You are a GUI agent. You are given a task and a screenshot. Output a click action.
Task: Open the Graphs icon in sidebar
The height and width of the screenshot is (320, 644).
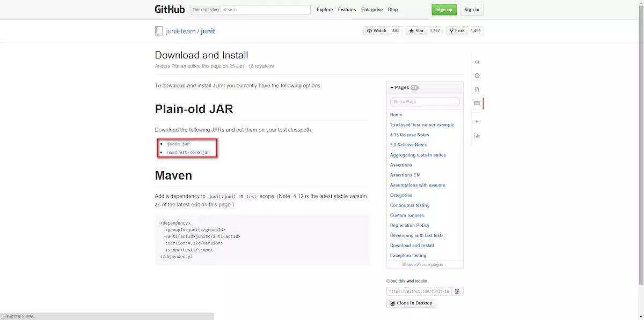(477, 136)
